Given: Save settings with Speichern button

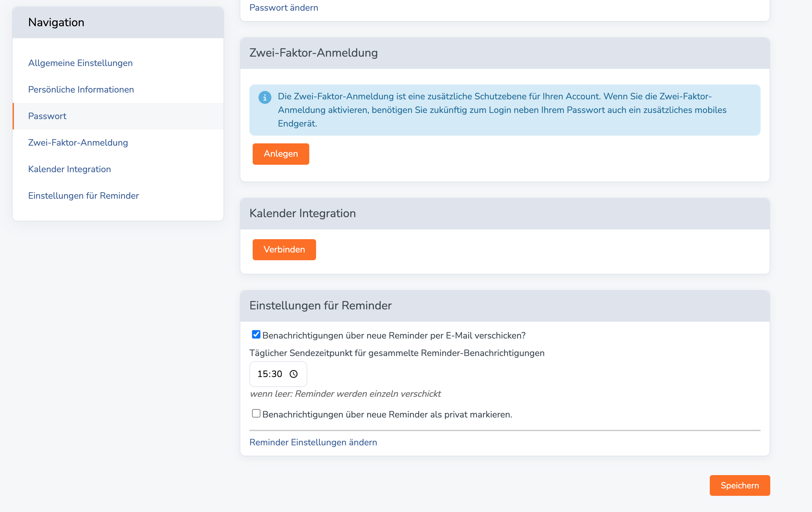Looking at the screenshot, I should (740, 485).
